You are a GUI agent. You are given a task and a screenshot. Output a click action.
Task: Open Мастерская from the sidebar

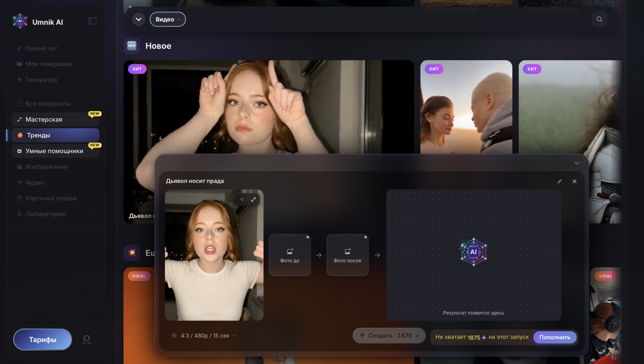55,119
